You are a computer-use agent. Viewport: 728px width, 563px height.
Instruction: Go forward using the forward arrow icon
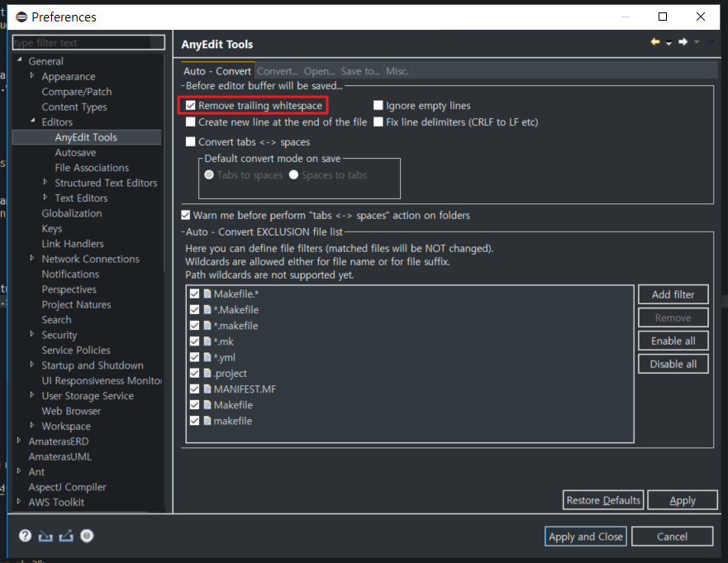pos(683,42)
